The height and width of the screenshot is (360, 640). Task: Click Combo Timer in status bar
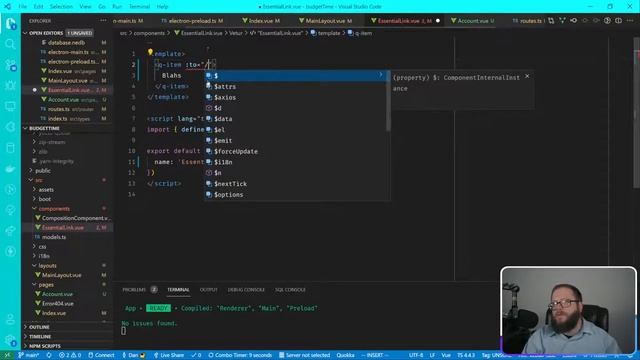[240, 355]
